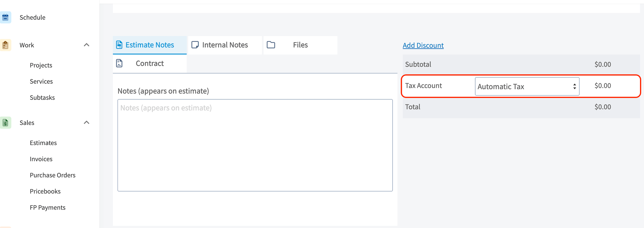644x228 pixels.
Task: Click the Work clipboard icon
Action: (5, 45)
